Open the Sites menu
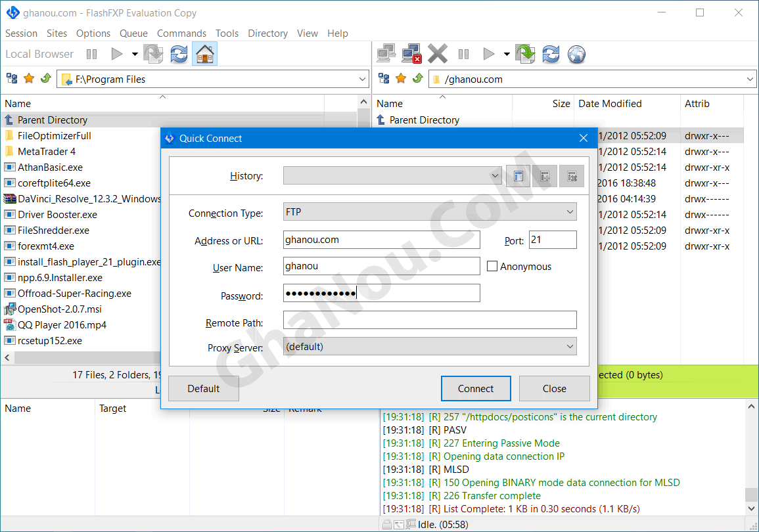This screenshot has height=532, width=759. [x=57, y=33]
